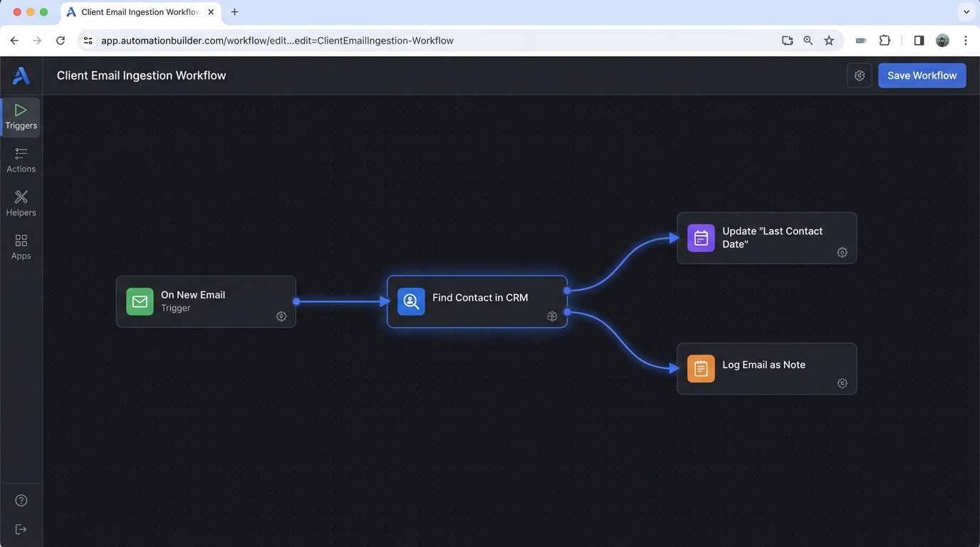
Task: Browse Apps from the sidebar
Action: tap(21, 246)
